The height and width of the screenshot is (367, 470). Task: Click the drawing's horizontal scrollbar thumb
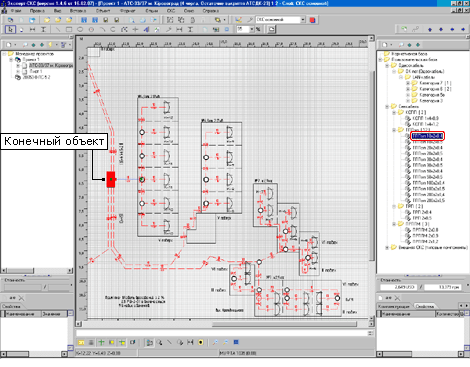pyautogui.click(x=284, y=324)
